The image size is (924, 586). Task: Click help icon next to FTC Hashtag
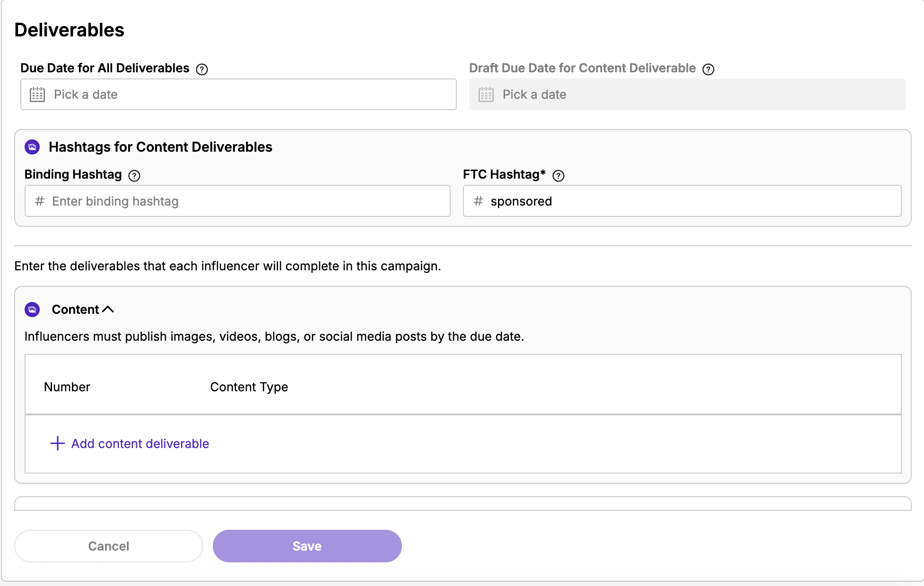coord(558,176)
